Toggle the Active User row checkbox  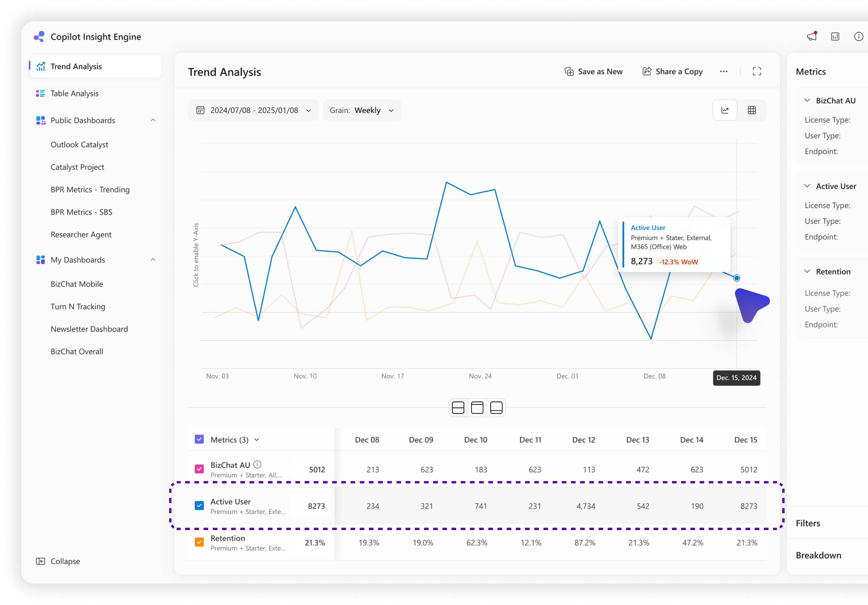pyautogui.click(x=199, y=506)
